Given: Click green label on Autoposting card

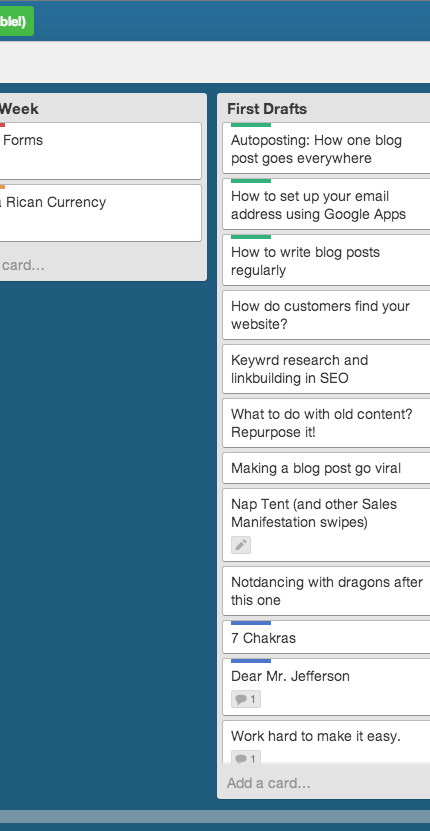Looking at the screenshot, I should (x=251, y=125).
